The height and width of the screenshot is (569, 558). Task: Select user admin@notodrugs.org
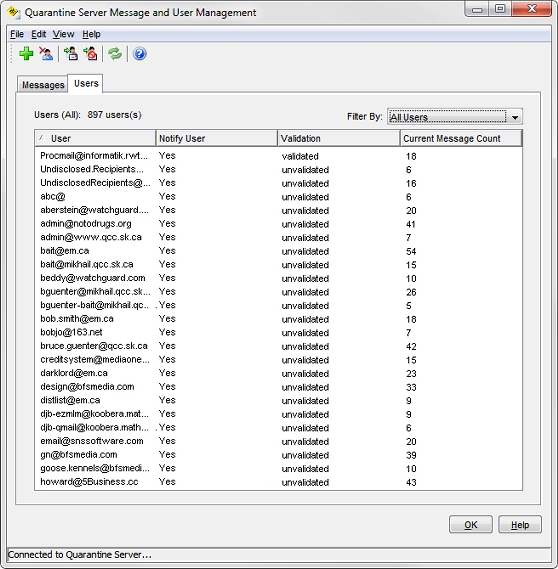point(279,224)
